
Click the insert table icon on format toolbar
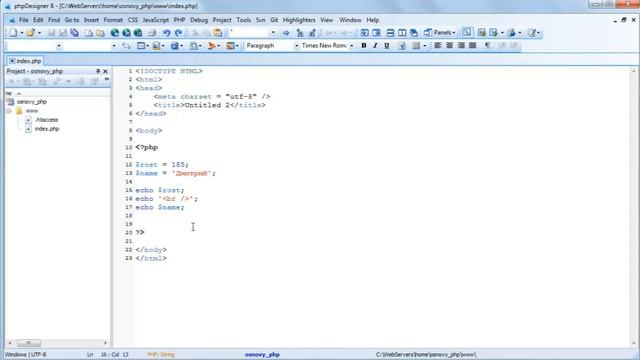pyautogui.click(x=141, y=46)
